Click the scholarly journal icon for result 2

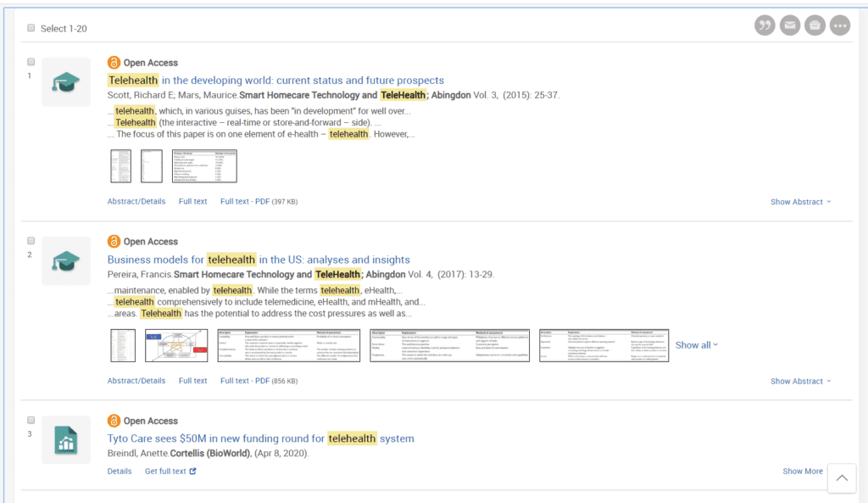click(x=66, y=261)
